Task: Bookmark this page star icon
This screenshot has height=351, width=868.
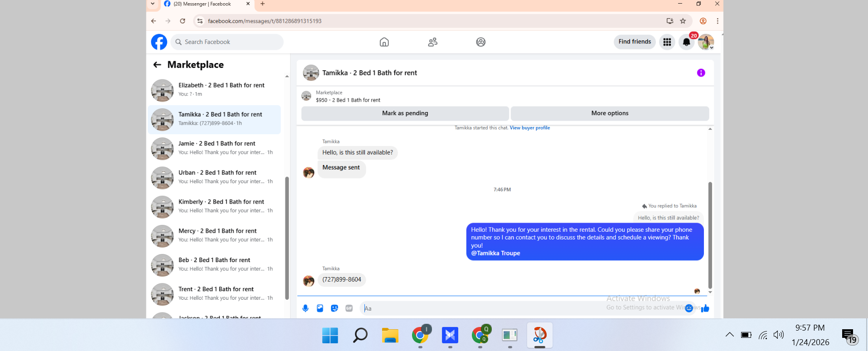Action: pyautogui.click(x=683, y=21)
